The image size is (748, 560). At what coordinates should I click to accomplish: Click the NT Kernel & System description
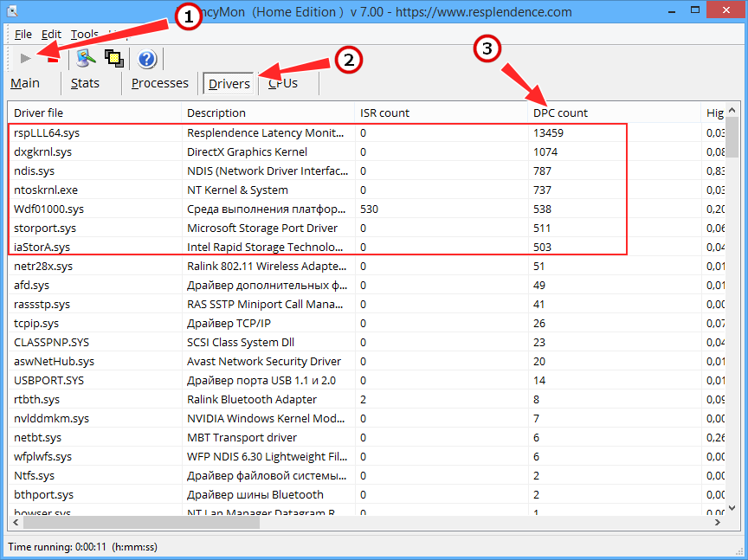237,190
